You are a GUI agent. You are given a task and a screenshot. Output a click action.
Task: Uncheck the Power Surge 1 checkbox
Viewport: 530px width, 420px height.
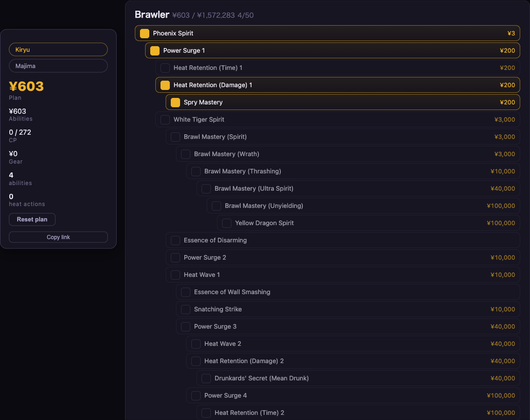tap(155, 51)
